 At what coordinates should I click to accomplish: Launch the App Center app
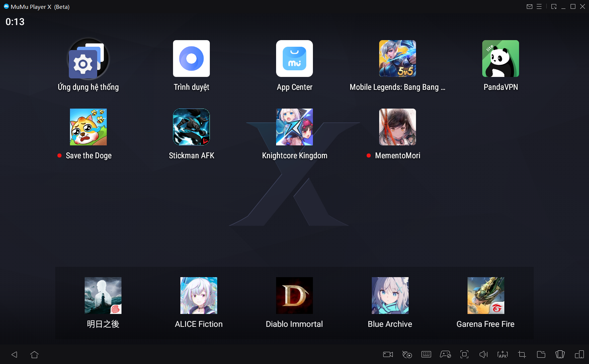294,59
